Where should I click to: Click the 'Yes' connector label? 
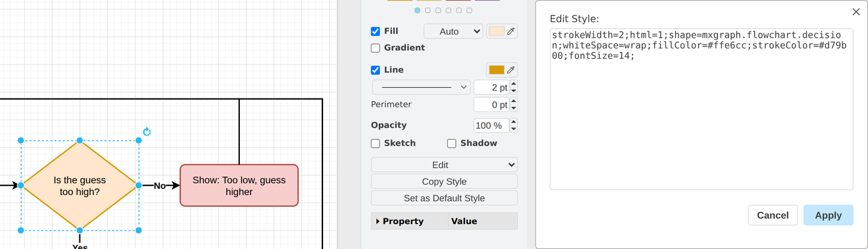(x=80, y=247)
